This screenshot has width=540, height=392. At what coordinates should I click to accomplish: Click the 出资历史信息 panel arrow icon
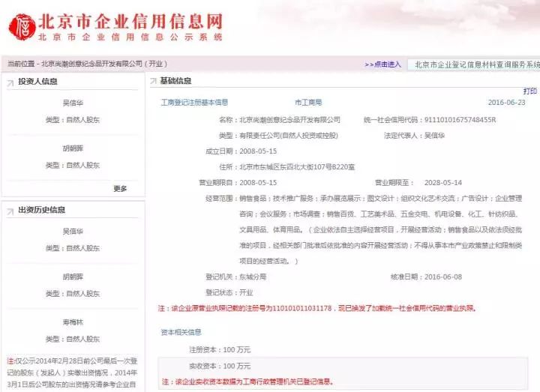pyautogui.click(x=10, y=211)
